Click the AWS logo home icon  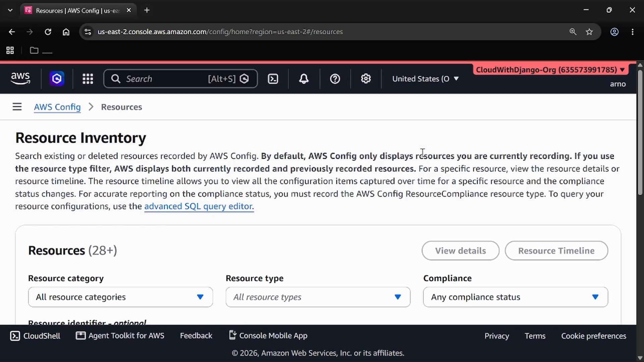point(20,79)
